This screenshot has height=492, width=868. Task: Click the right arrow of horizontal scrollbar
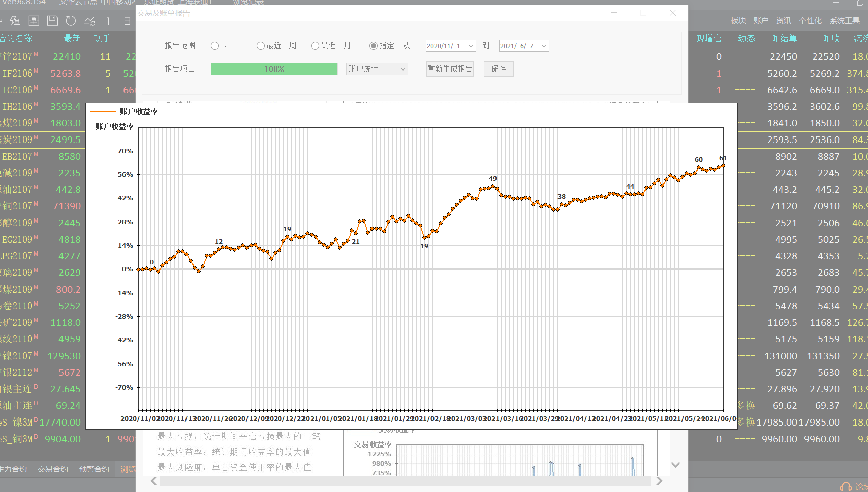tap(659, 481)
